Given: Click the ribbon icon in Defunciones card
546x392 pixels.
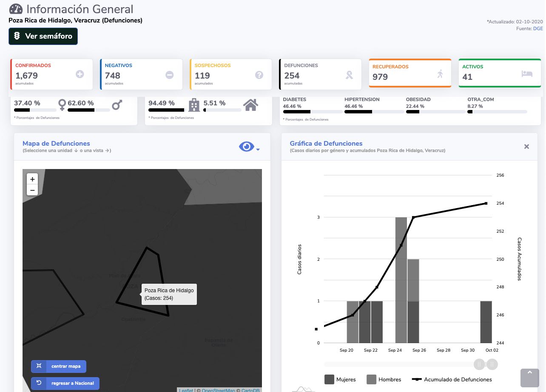Looking at the screenshot, I should click(x=349, y=75).
